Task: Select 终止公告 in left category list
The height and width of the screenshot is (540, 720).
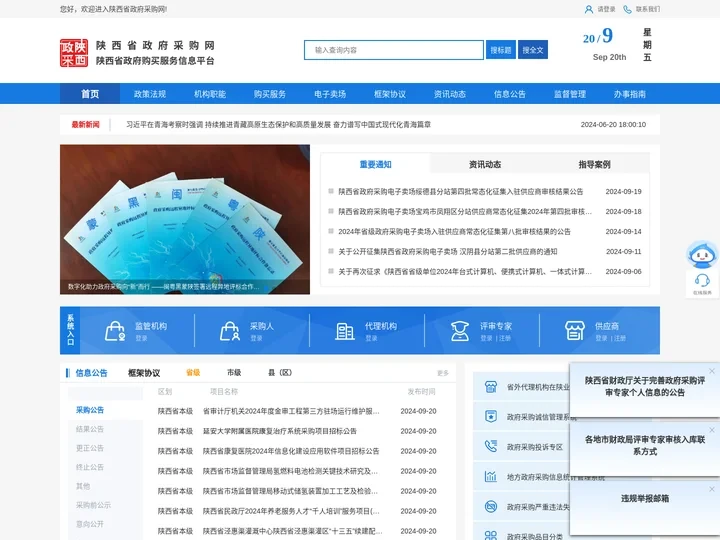Action: click(90, 467)
